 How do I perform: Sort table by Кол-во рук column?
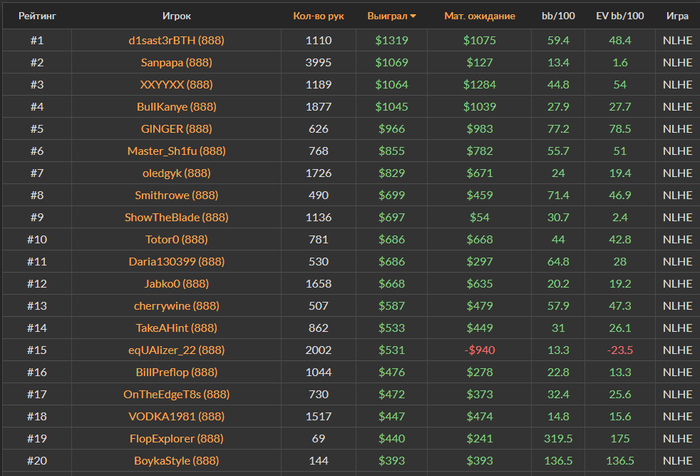[x=318, y=17]
